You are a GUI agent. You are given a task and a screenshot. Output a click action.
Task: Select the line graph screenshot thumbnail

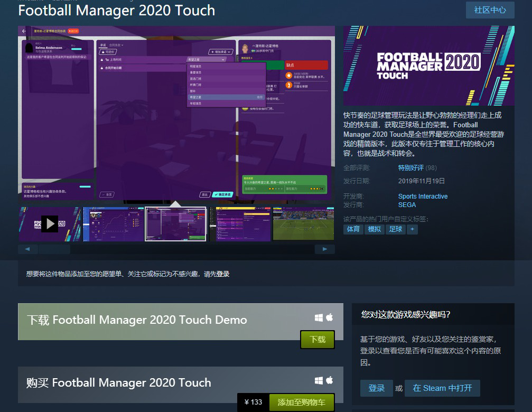point(114,224)
